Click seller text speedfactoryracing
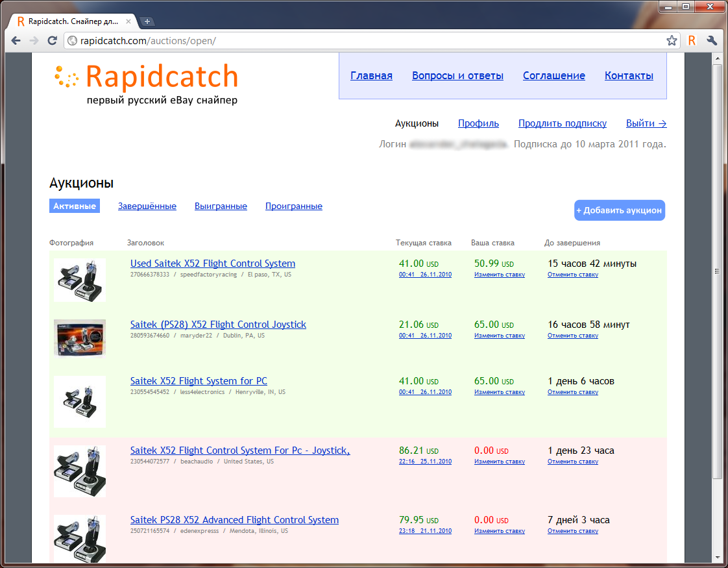 point(208,275)
